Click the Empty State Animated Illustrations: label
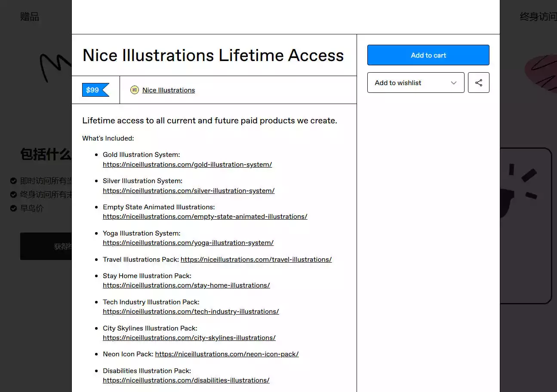 (159, 207)
